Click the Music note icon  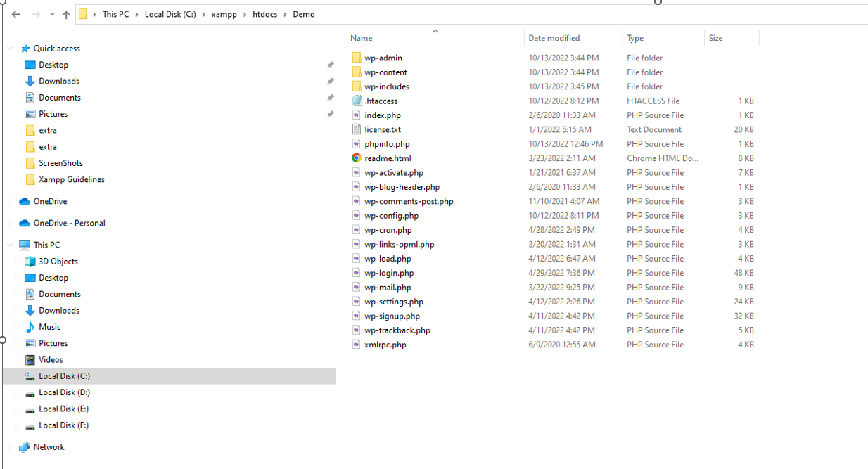pos(30,327)
